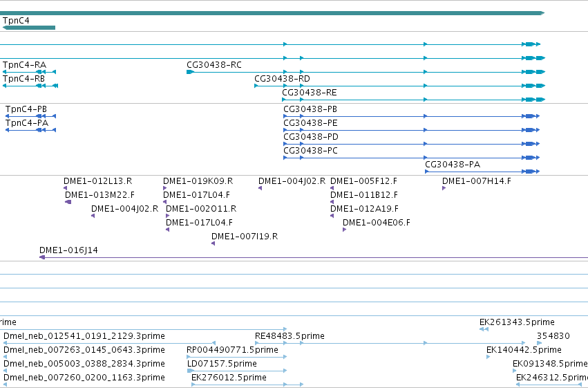Select the TpnC4-PA protein label
The height and width of the screenshot is (388, 588).
(x=27, y=123)
